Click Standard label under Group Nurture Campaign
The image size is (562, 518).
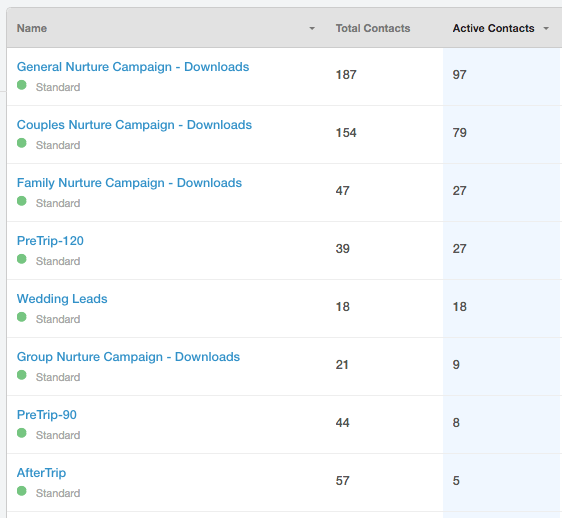coord(58,377)
